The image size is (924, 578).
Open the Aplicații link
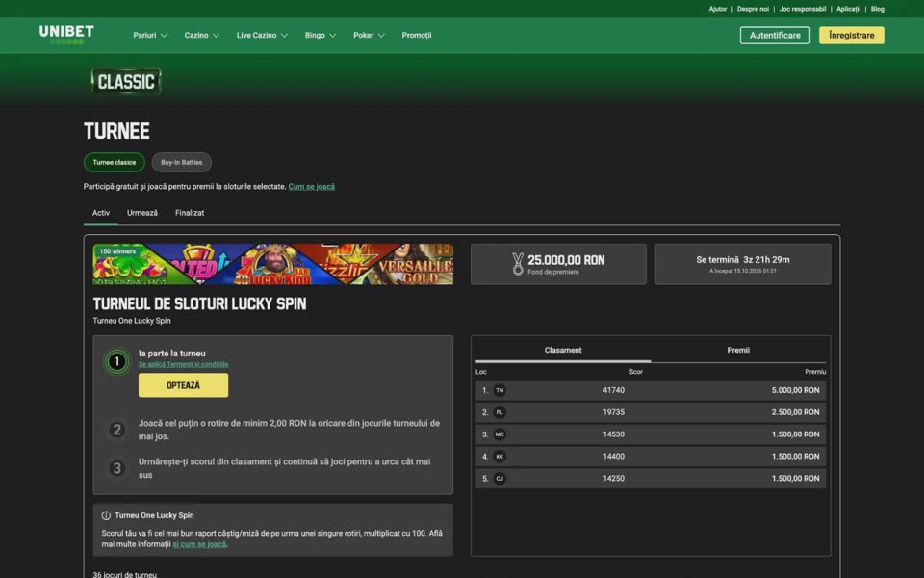coord(849,9)
